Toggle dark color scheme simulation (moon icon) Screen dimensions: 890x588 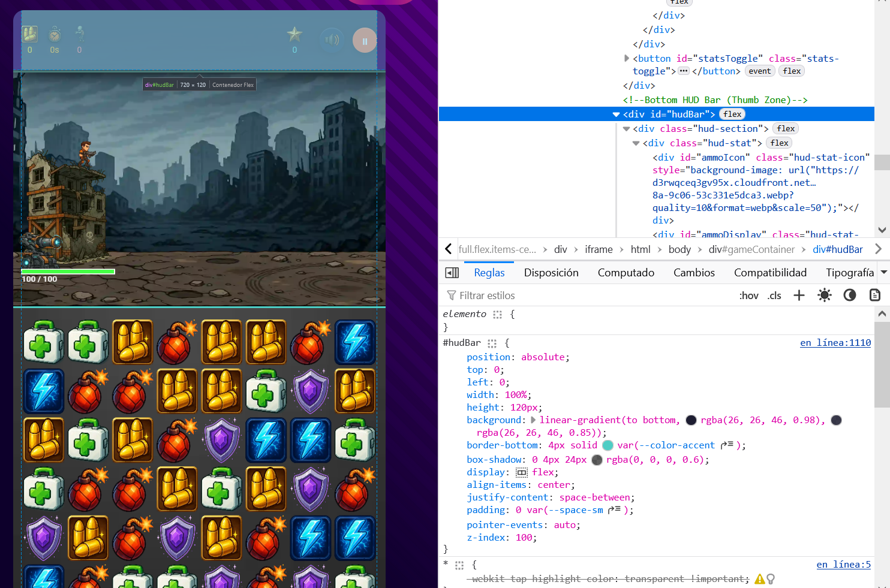(x=850, y=295)
